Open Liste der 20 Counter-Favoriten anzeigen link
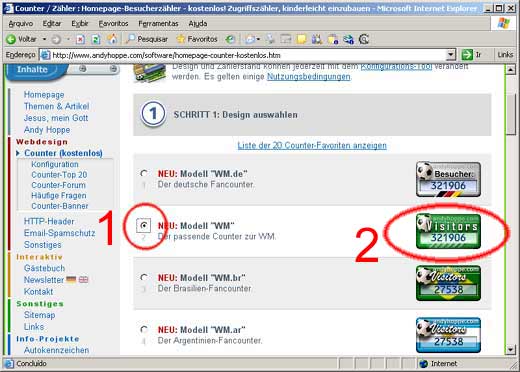The image size is (520, 372). click(312, 146)
